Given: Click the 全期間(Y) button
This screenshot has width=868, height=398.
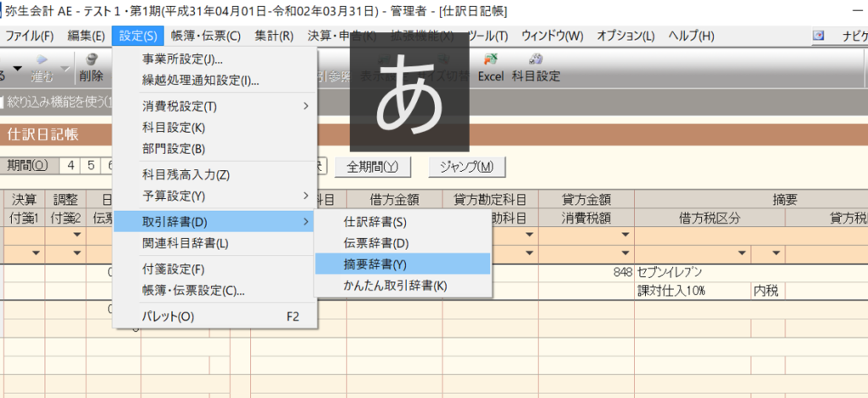Looking at the screenshot, I should tap(373, 166).
